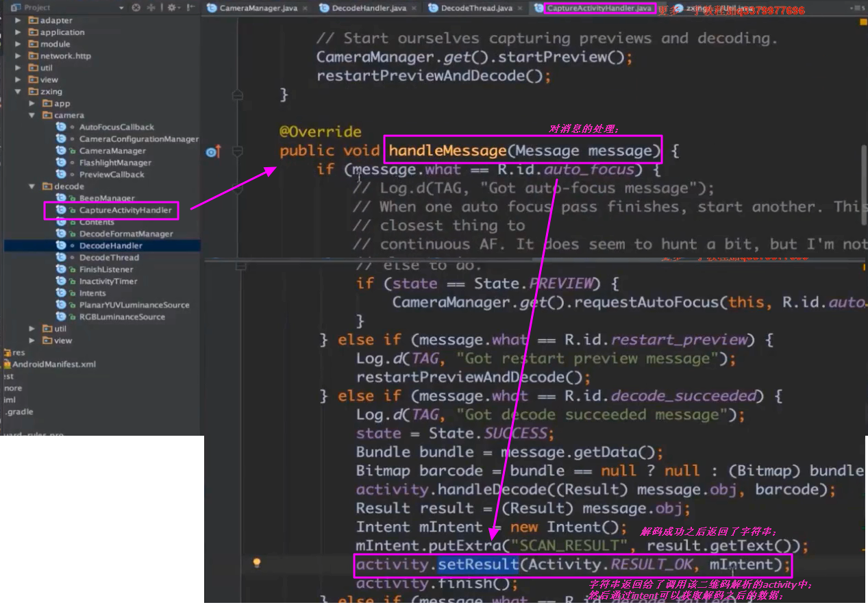868x607 pixels.
Task: Click the class icon of CameraManager in tree
Action: pos(61,151)
